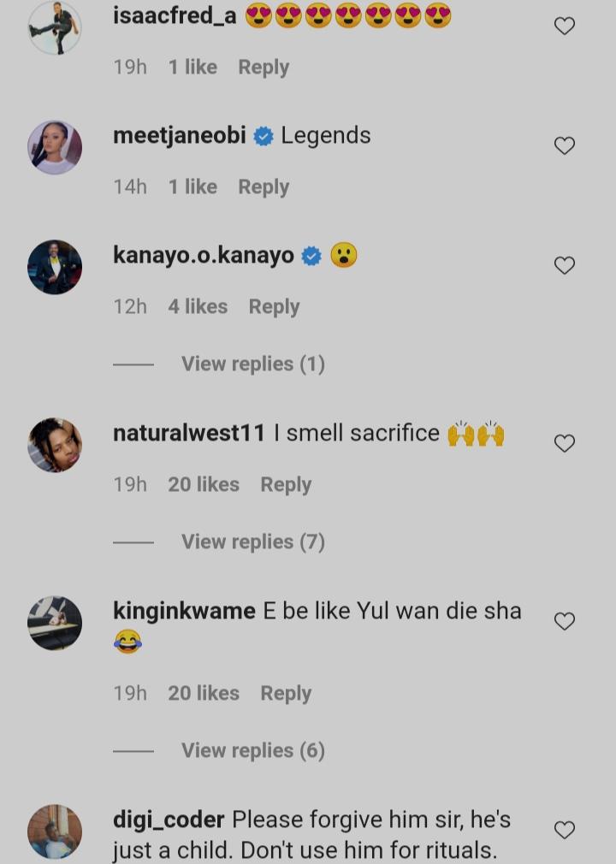Open meetjaneobi's profile avatar
This screenshot has width=616, height=864.
55,147
